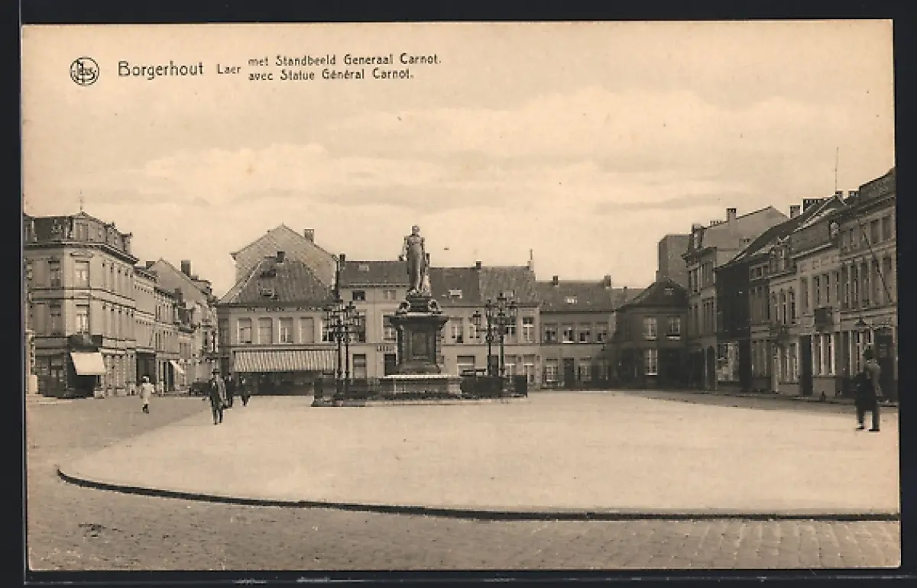
Task: Click the man standing at far right
Action: (x=867, y=391)
